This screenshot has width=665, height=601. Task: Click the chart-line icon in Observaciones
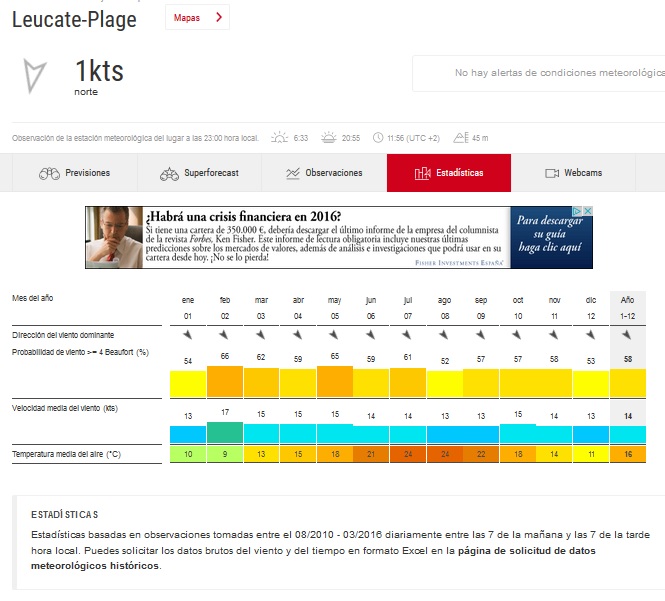293,173
